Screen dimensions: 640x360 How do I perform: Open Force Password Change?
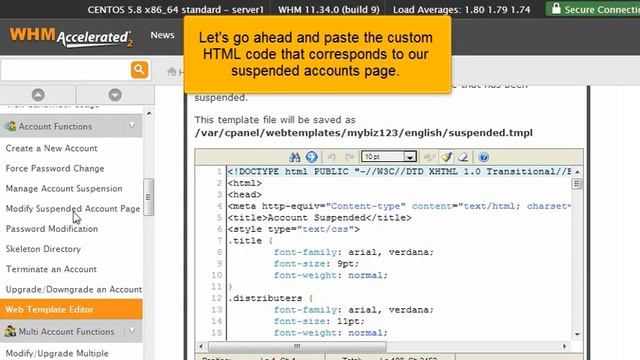(x=55, y=168)
